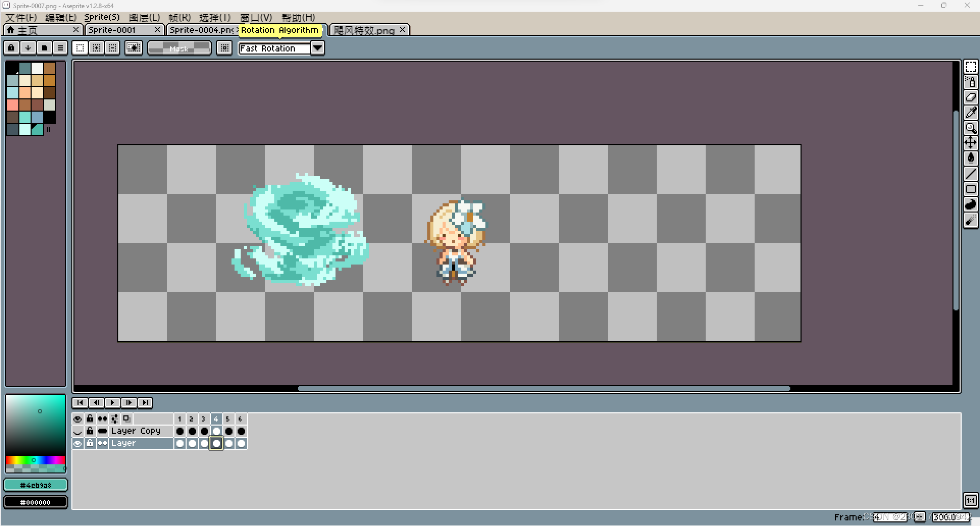
Task: Show the hidden Layer Copy layer
Action: pos(78,431)
